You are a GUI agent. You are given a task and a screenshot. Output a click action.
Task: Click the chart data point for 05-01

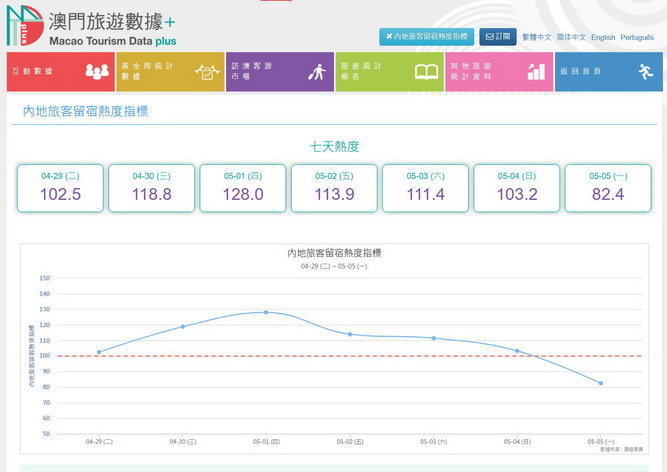266,312
